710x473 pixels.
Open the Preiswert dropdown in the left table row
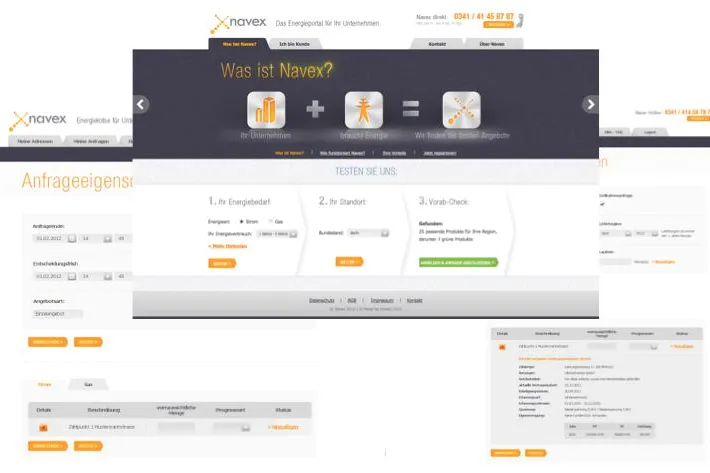(232, 427)
